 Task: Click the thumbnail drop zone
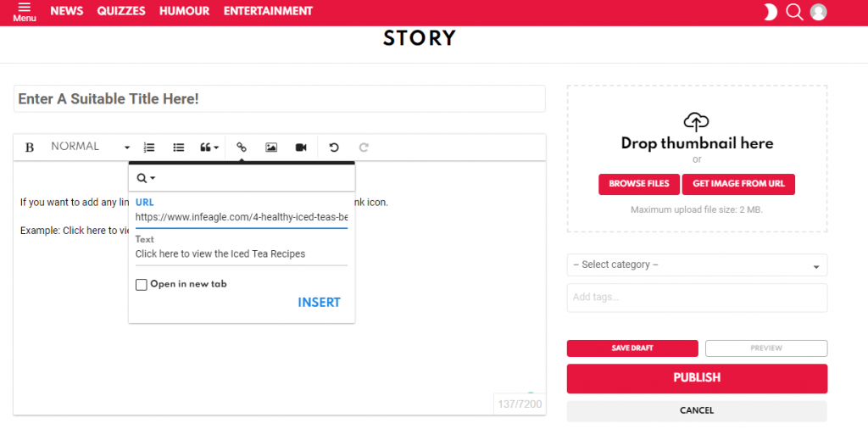[697, 159]
